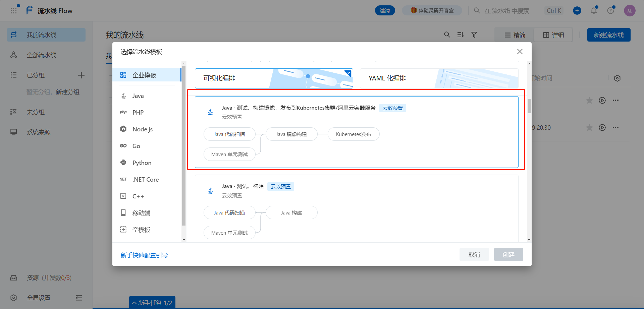Open the sort order icon
Screen dimensions: 644x309
pos(461,35)
